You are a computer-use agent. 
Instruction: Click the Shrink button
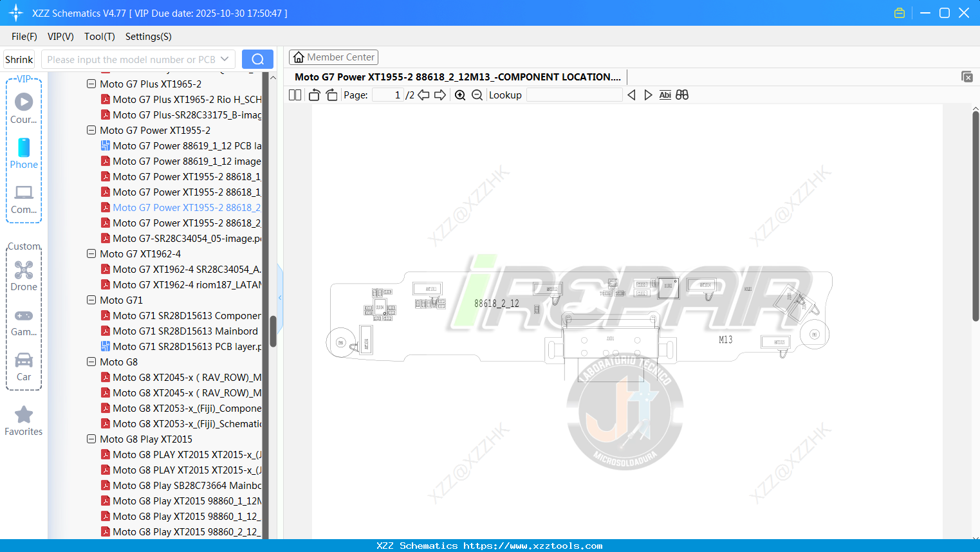click(x=19, y=59)
